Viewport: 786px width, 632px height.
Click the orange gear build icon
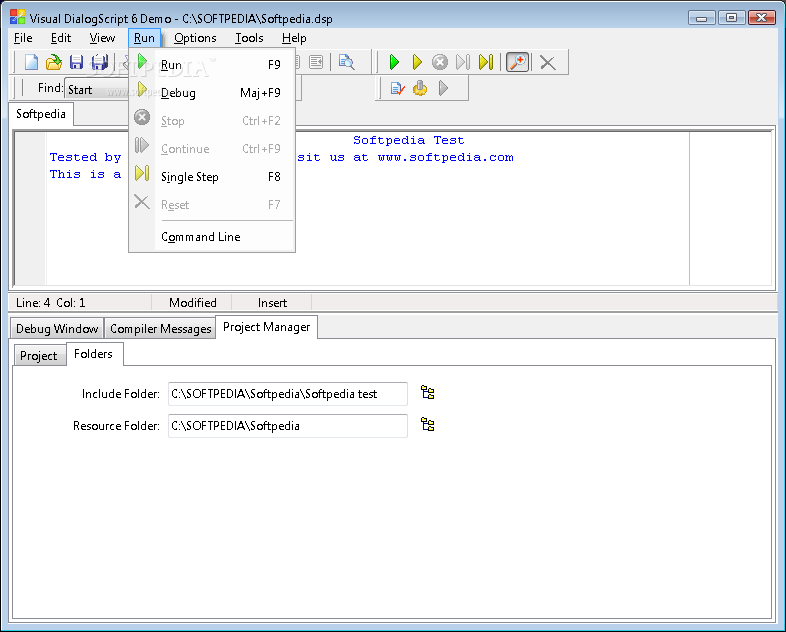(x=420, y=89)
